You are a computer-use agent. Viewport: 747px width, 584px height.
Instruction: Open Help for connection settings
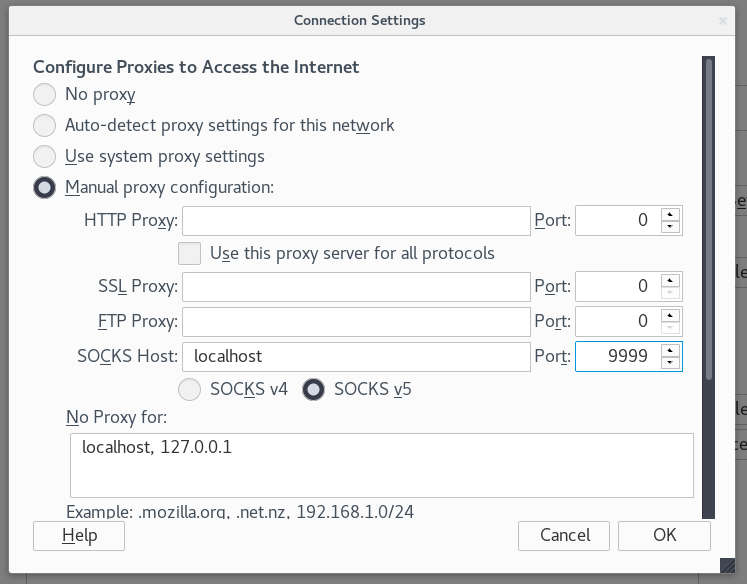pos(79,535)
